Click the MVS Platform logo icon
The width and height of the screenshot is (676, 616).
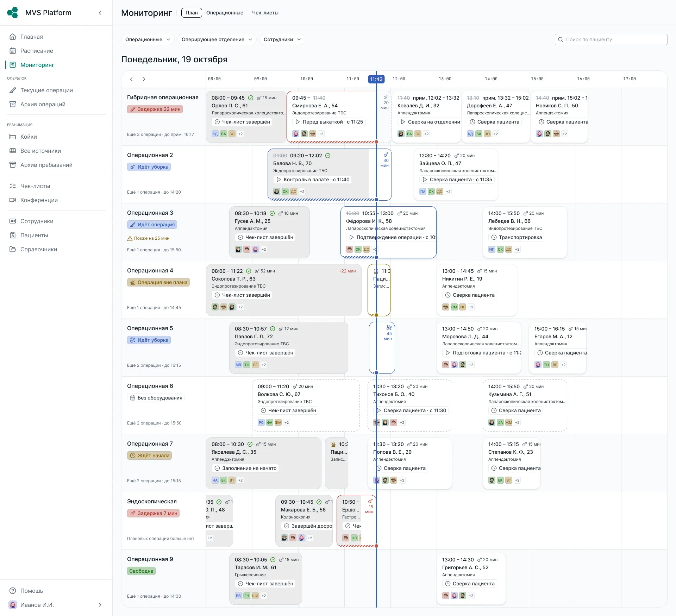tap(13, 13)
